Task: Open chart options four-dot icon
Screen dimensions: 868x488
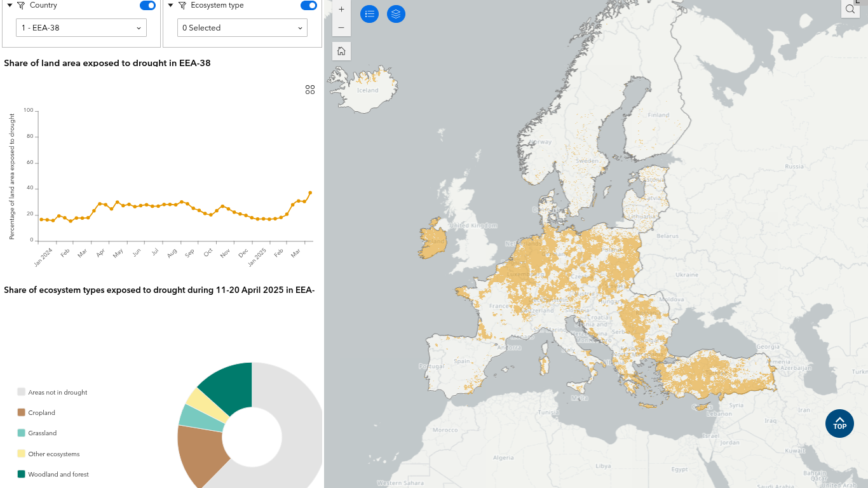Action: pos(310,90)
